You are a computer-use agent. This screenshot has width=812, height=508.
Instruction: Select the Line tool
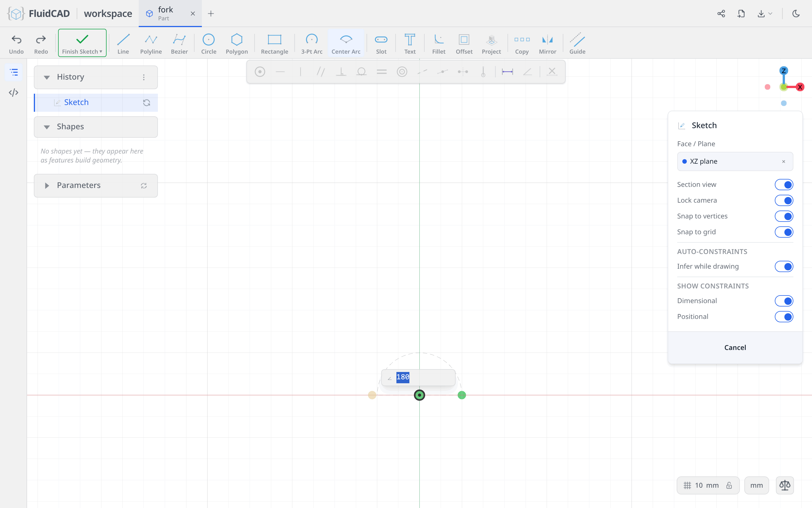tap(123, 43)
